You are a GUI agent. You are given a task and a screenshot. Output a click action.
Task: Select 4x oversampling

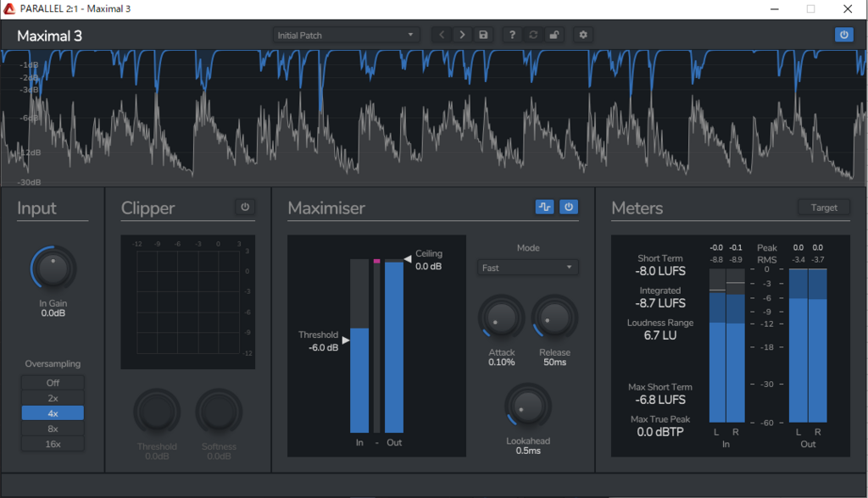coord(53,413)
